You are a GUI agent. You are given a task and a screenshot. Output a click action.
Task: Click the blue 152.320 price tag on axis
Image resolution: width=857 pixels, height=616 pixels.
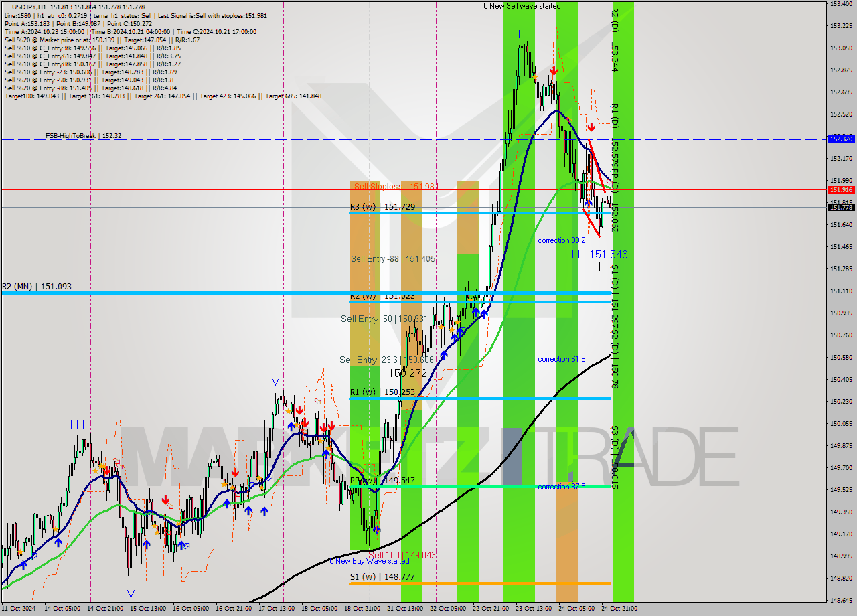[x=841, y=139]
